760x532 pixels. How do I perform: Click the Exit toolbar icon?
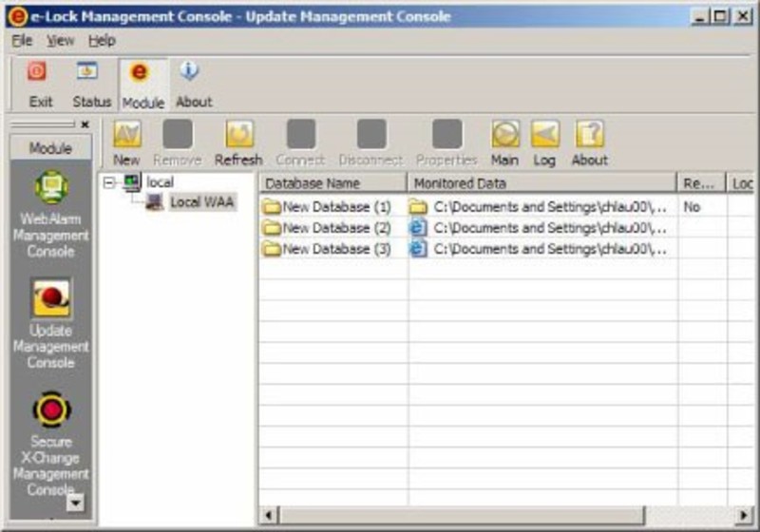coord(37,71)
